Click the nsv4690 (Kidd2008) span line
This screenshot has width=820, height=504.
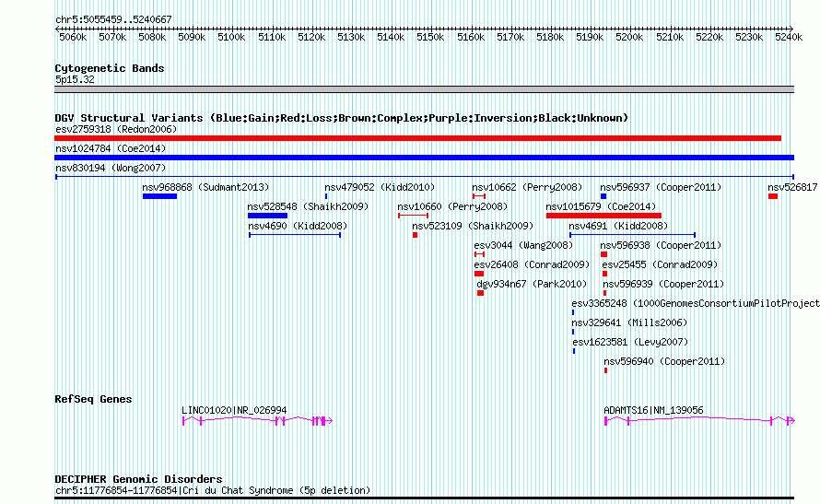pyautogui.click(x=295, y=235)
